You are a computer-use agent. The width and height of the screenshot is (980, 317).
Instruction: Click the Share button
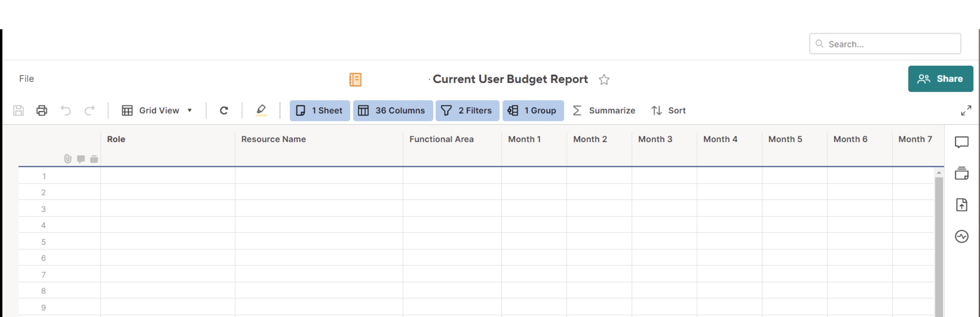(x=940, y=79)
